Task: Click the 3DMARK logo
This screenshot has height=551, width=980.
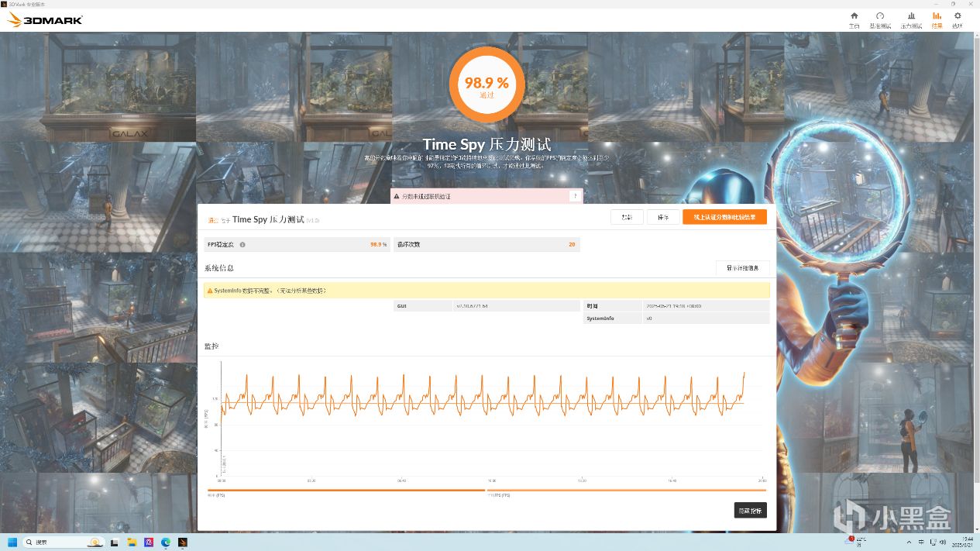Action: click(45, 20)
